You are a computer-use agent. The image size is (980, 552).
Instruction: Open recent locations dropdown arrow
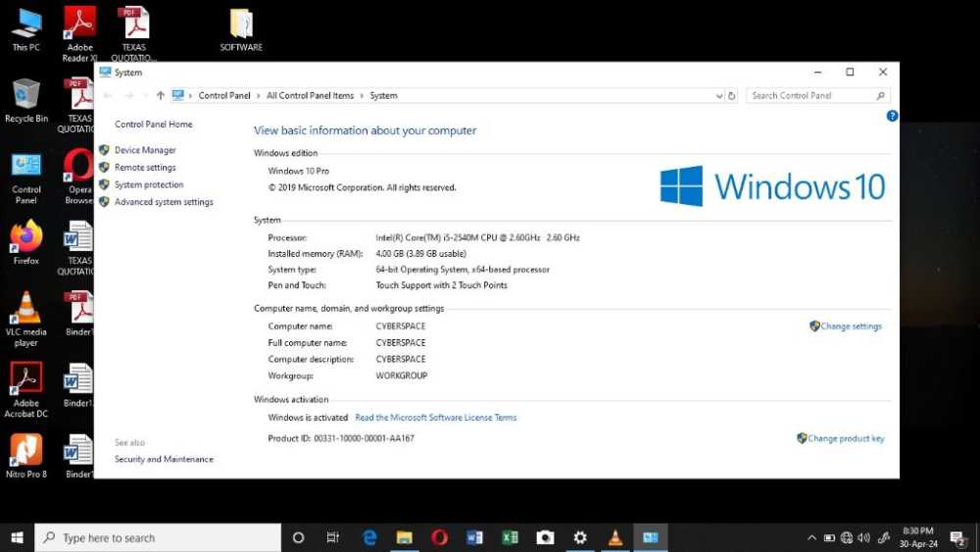[x=146, y=96]
